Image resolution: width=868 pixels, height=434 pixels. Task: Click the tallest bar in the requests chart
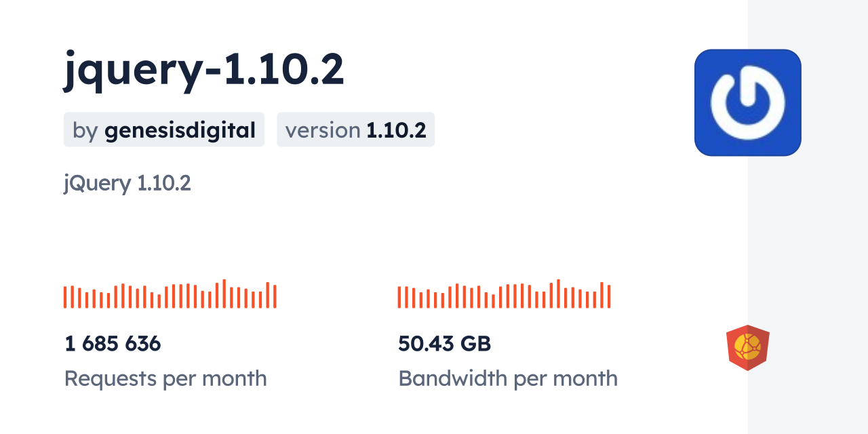(x=224, y=294)
